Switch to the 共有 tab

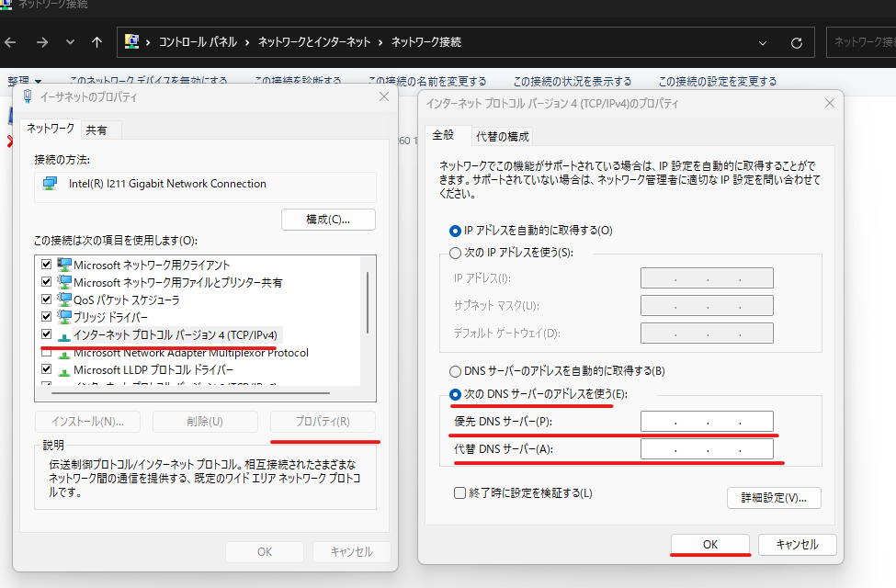(96, 130)
